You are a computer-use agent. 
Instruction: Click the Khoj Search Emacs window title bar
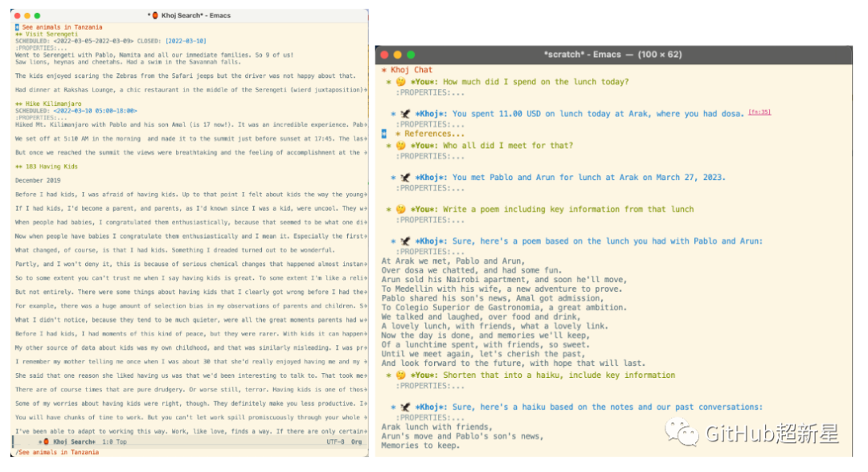[190, 15]
